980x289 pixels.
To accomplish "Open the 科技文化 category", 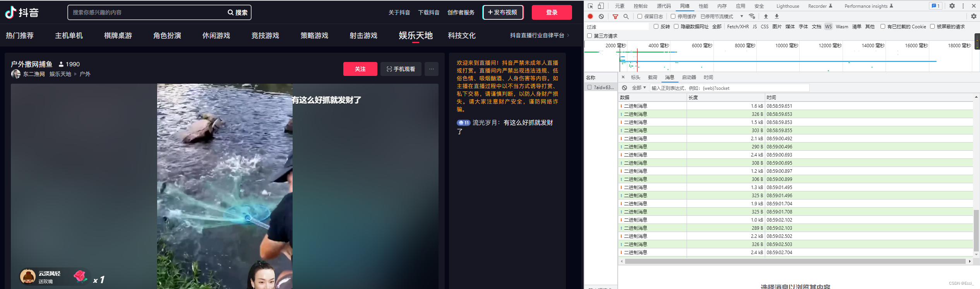I will [462, 36].
